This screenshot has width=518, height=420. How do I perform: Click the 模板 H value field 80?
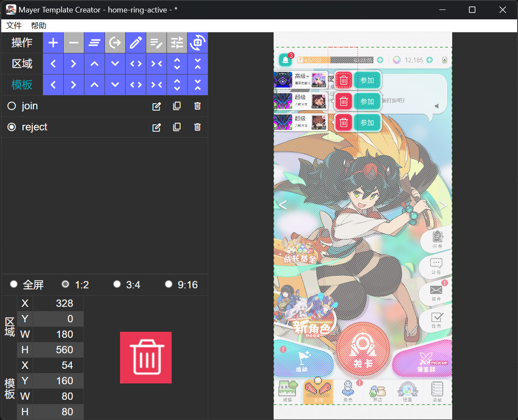[x=59, y=412]
